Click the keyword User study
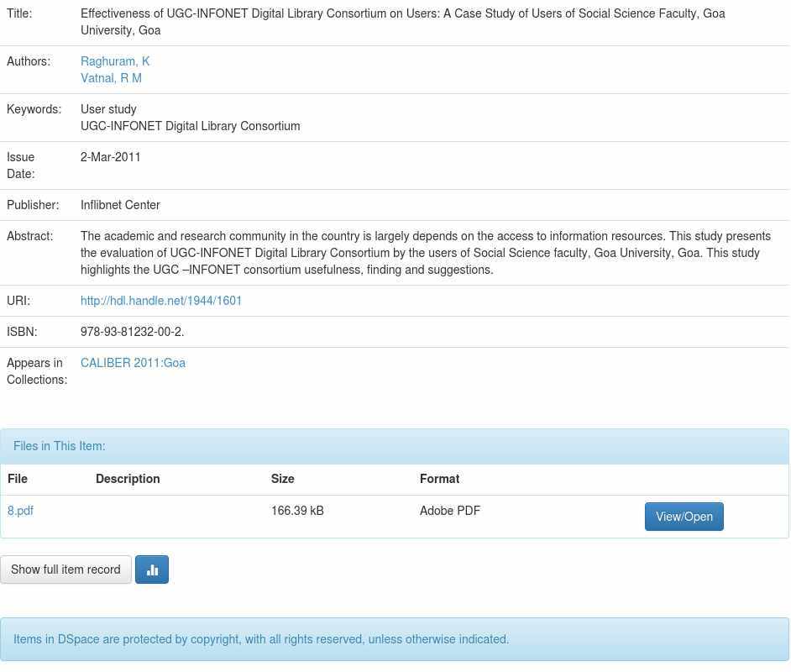 point(108,109)
